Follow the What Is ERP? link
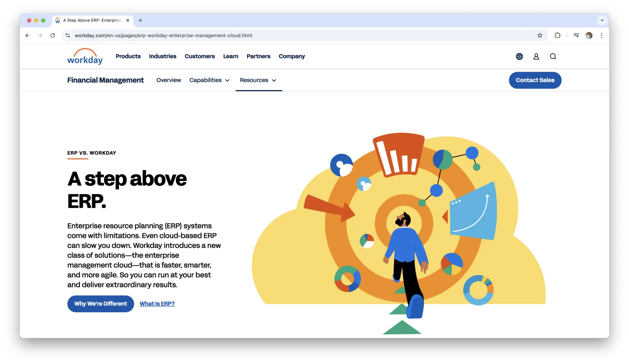 point(157,304)
